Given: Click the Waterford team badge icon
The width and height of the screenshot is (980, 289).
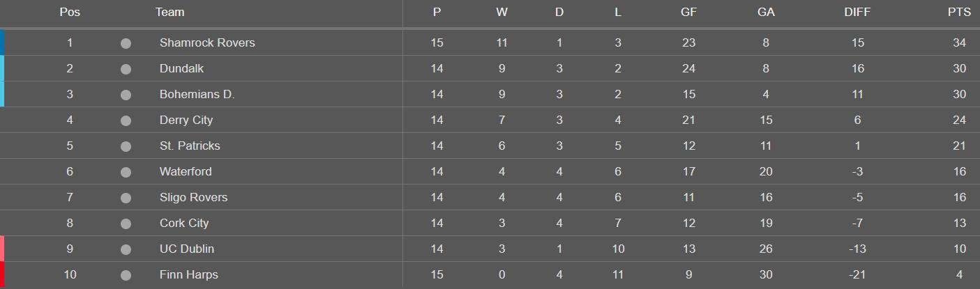Looking at the screenshot, I should (126, 172).
